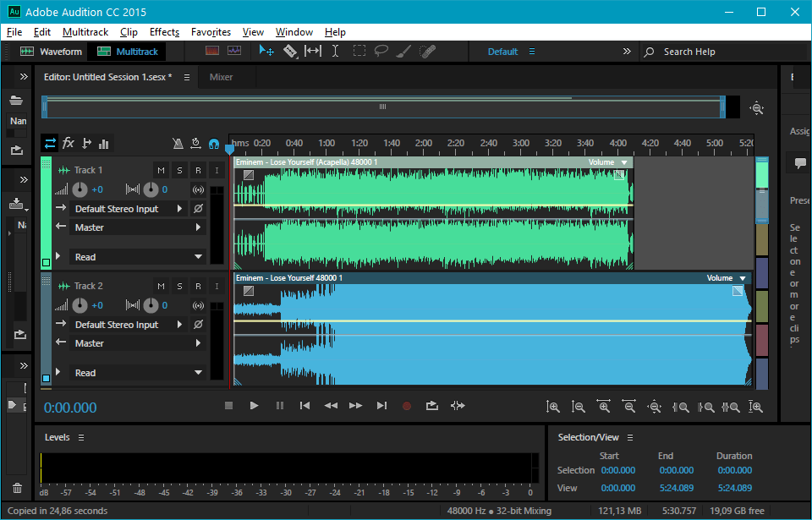Viewport: 812px width, 520px height.
Task: Toggle snapping with the magnet icon
Action: click(x=214, y=144)
